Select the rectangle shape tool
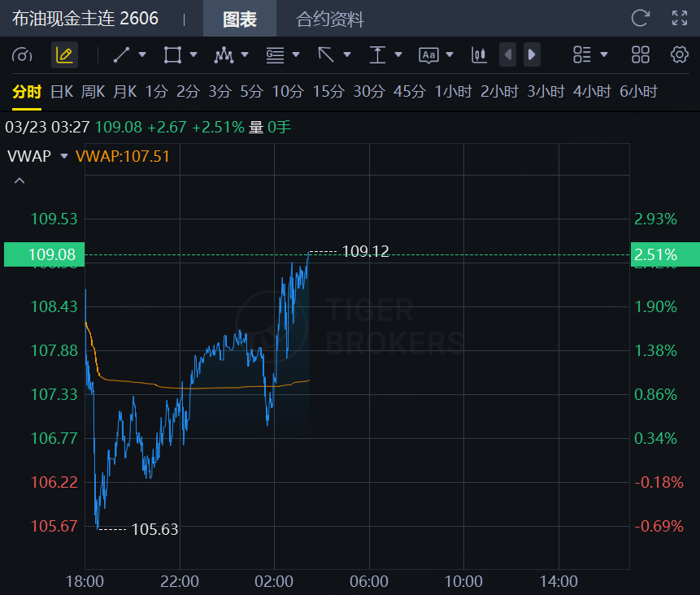The height and width of the screenshot is (595, 700). [x=172, y=55]
